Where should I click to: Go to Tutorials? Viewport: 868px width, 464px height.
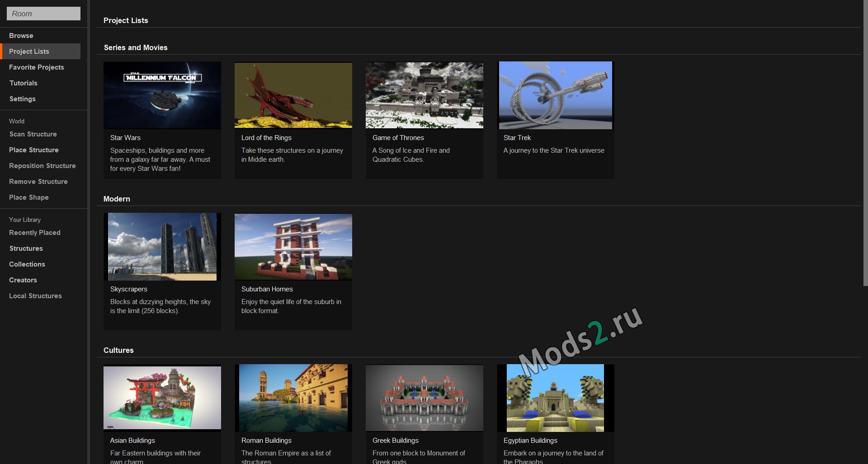[24, 83]
